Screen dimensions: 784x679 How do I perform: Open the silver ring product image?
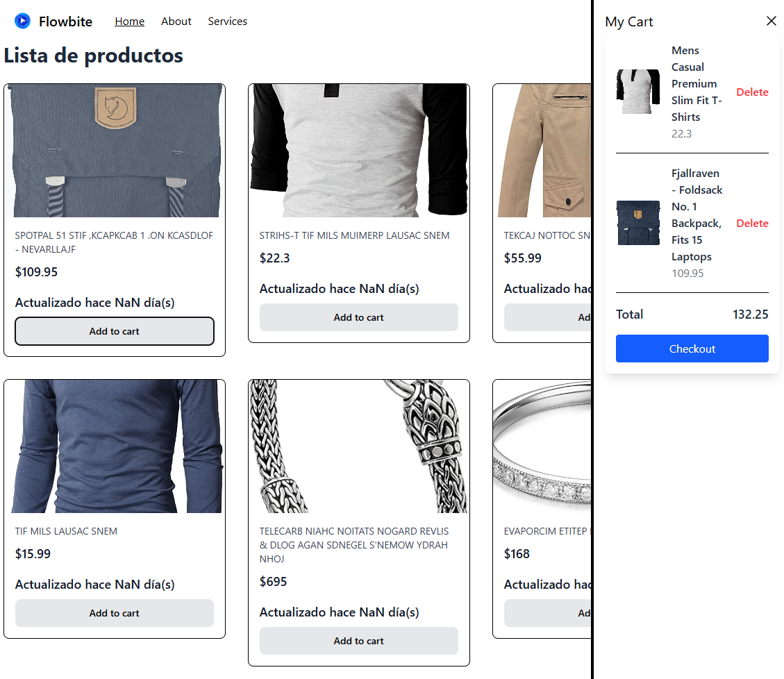[x=542, y=446]
